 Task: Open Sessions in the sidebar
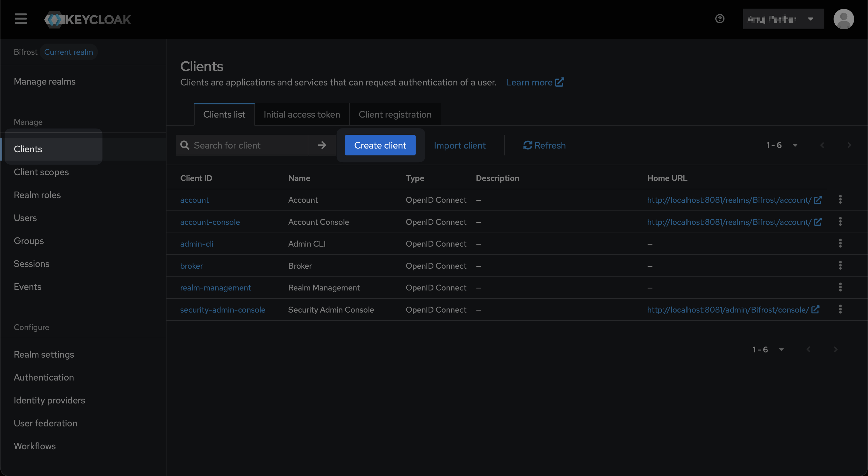(31, 264)
